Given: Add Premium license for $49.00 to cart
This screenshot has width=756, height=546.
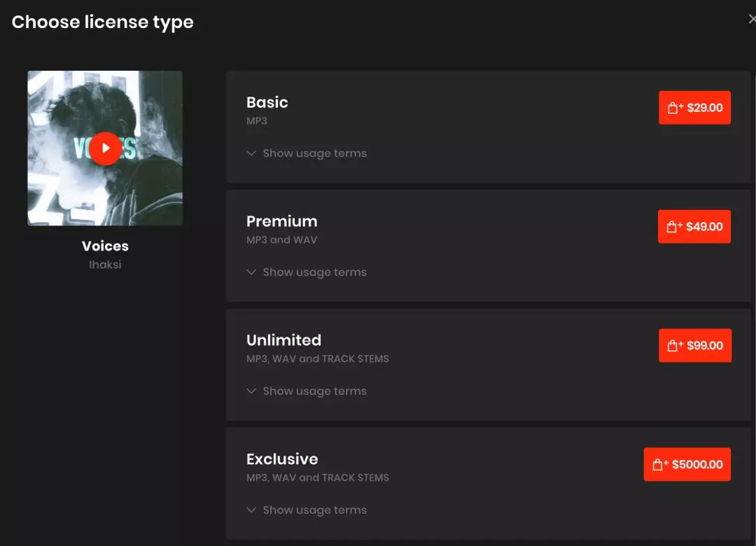Looking at the screenshot, I should click(x=694, y=227).
